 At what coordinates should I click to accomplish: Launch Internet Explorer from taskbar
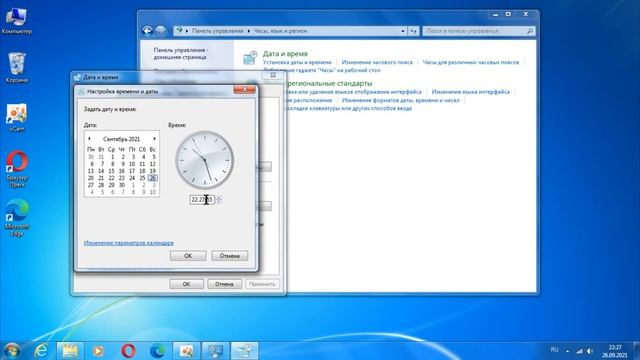coord(40,351)
